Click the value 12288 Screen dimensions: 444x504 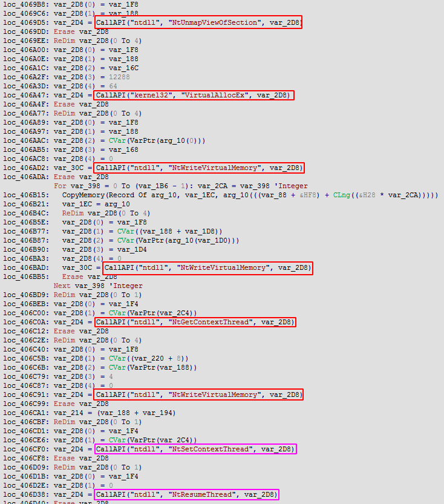click(x=119, y=77)
